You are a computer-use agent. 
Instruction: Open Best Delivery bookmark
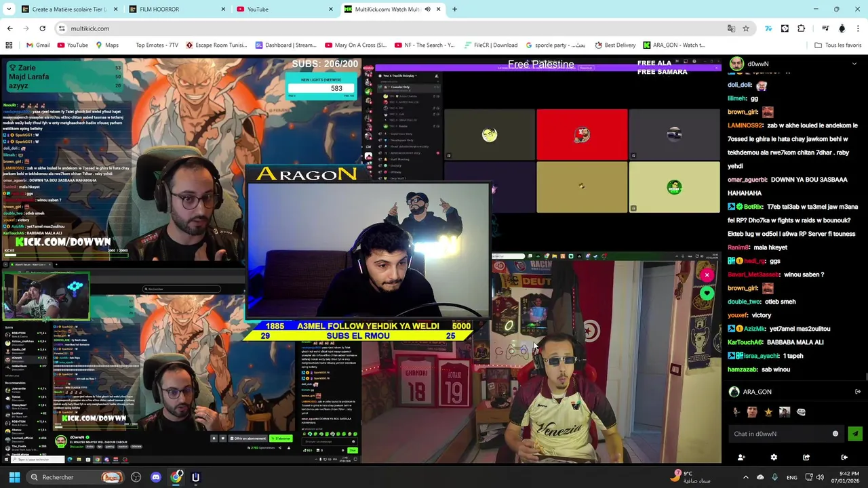[x=615, y=45]
